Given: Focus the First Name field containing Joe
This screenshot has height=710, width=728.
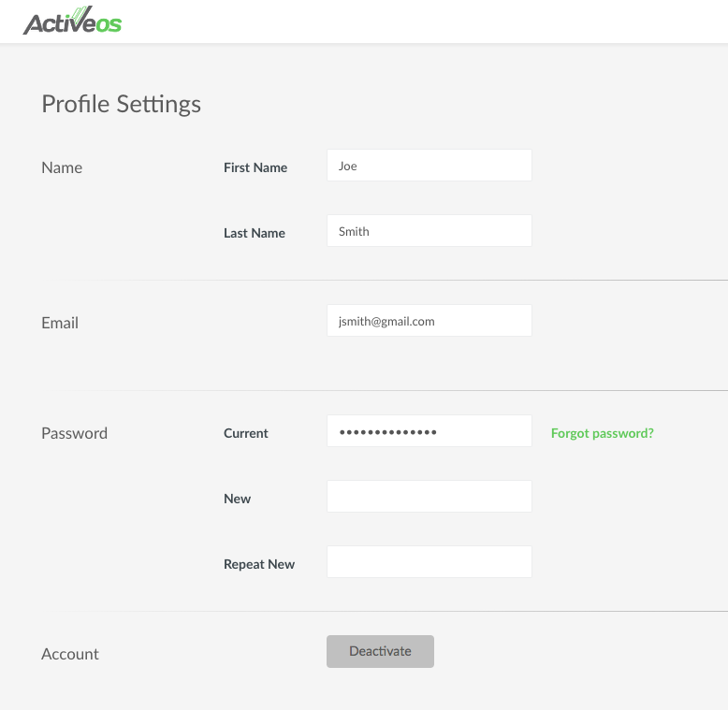Looking at the screenshot, I should pos(429,166).
